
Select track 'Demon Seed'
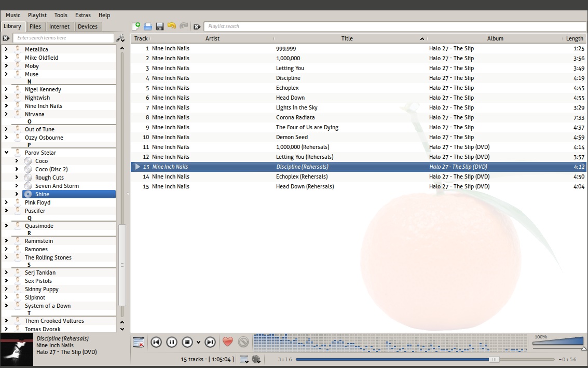[358, 138]
